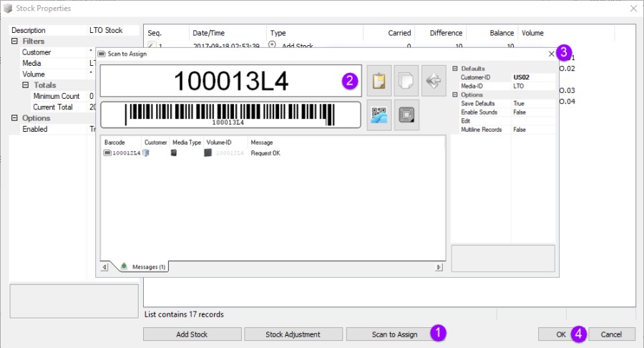The height and width of the screenshot is (348, 644).
Task: Sort by the Difference column header
Action: [441, 33]
